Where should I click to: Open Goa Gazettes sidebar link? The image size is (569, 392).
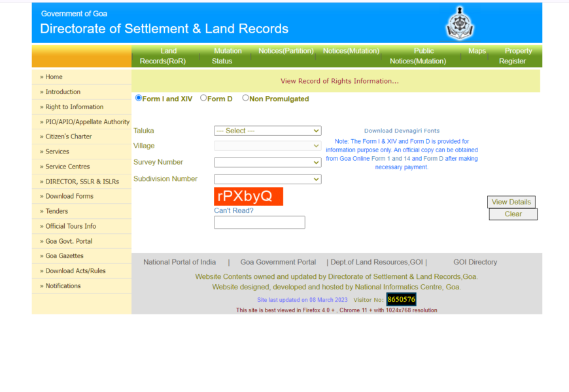click(x=64, y=256)
